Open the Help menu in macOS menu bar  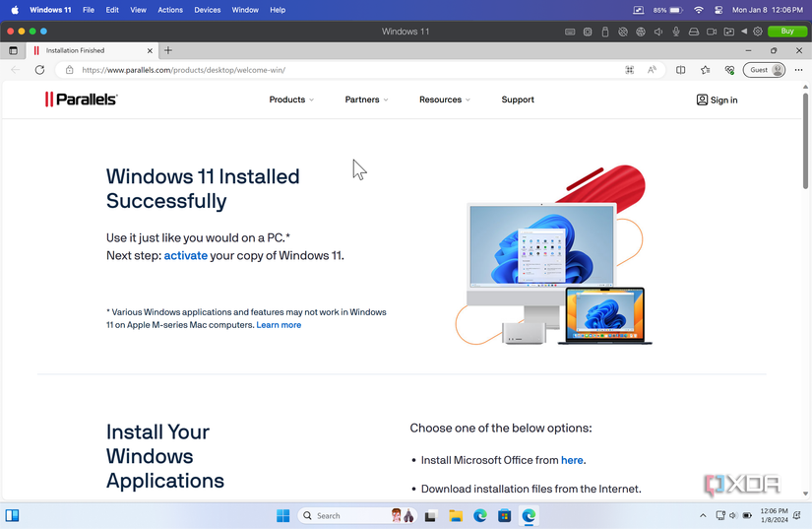click(x=278, y=10)
